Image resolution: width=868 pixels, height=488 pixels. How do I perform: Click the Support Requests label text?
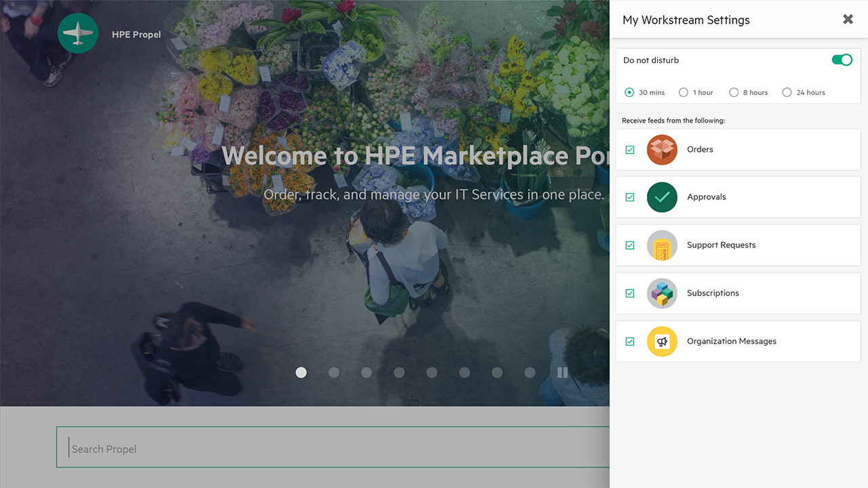(x=721, y=245)
